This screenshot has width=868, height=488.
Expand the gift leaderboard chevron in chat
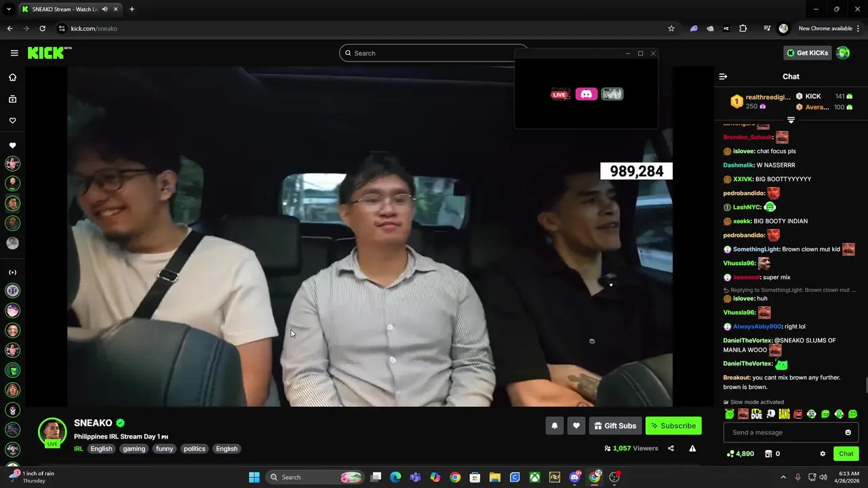pyautogui.click(x=791, y=120)
